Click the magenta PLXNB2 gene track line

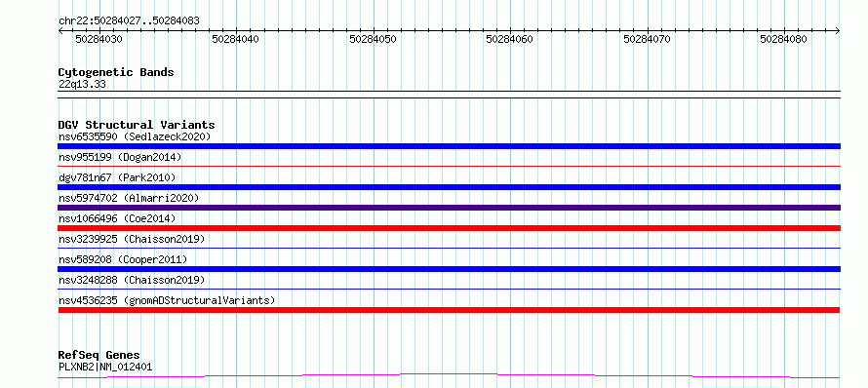(x=449, y=376)
